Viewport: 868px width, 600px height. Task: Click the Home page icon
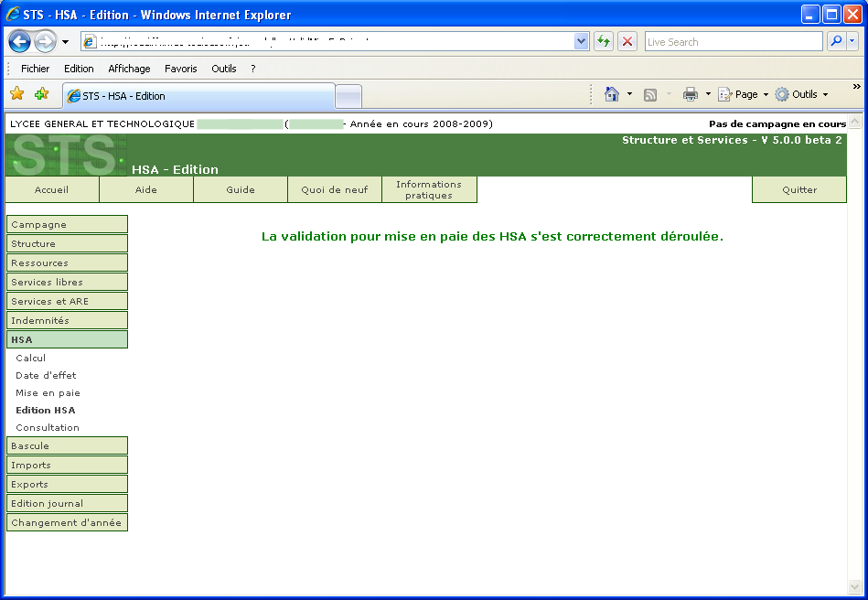[611, 94]
